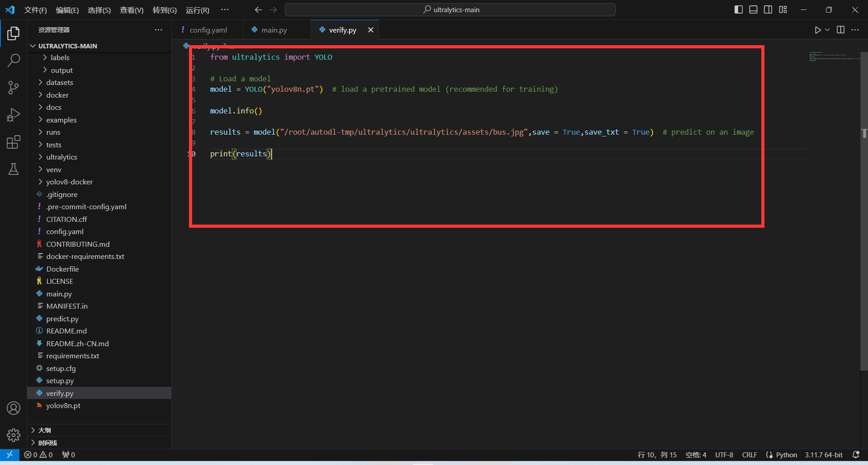Viewport: 868px width, 465px height.
Task: Open the notifications bell
Action: [x=856, y=455]
